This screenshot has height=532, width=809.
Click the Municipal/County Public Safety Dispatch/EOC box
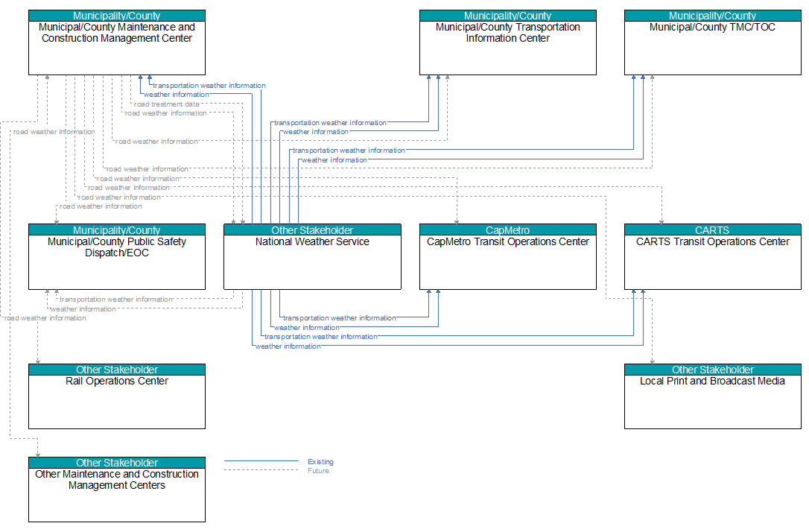(x=117, y=256)
